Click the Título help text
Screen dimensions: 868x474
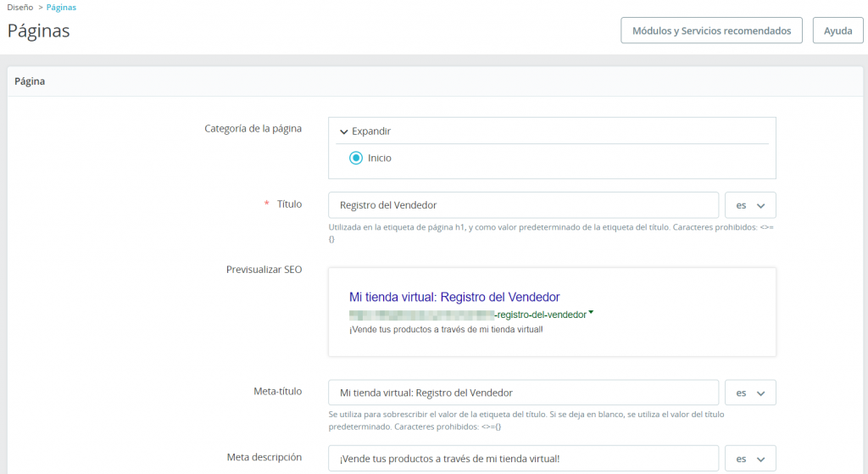click(x=551, y=233)
